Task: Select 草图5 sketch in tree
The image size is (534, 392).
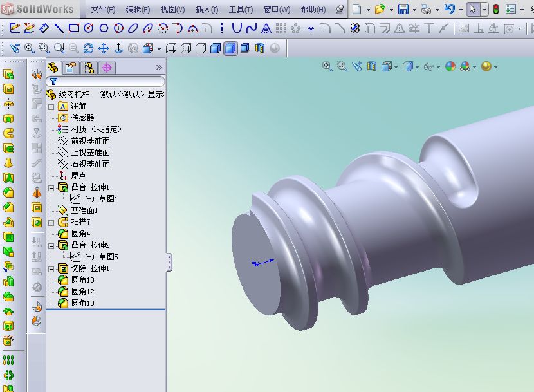Action: tap(108, 257)
